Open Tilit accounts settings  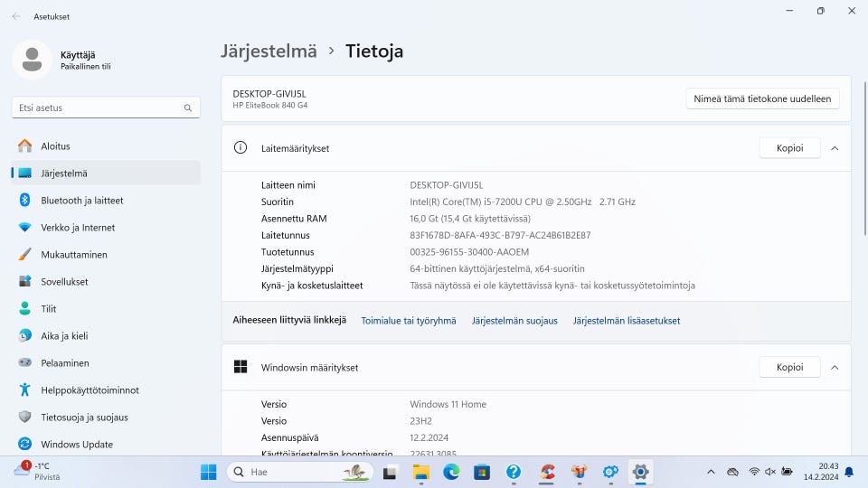pos(106,309)
